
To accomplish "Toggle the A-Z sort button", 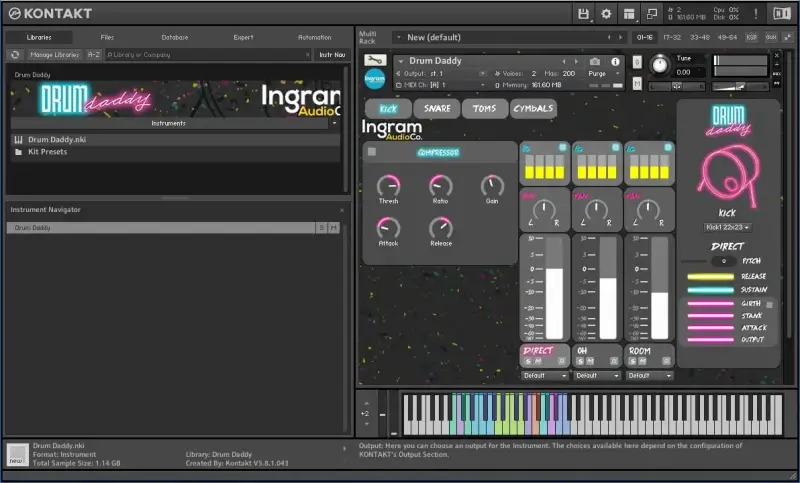I will [93, 55].
